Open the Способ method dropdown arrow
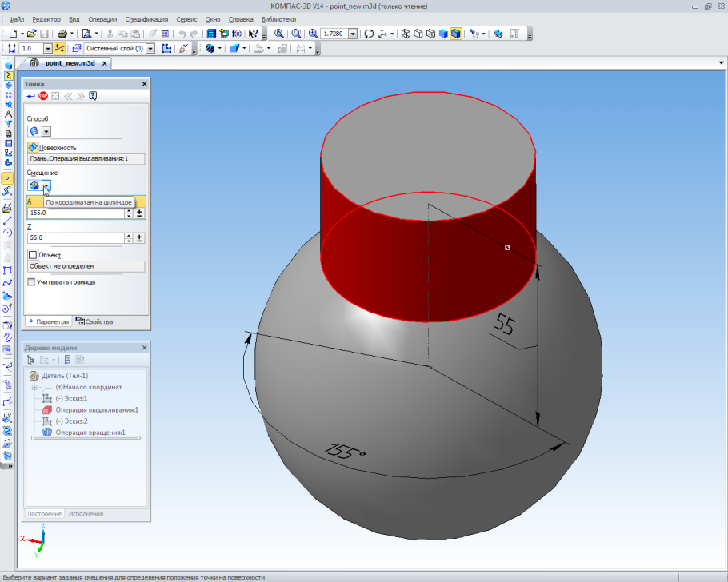Viewport: 728px width, 582px height. pos(46,131)
